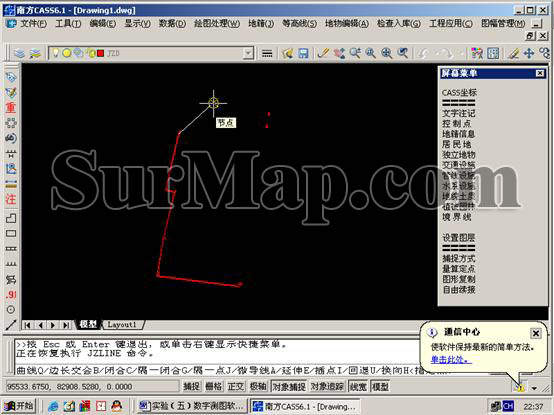Select the circle point tool in left toolbar
Viewport: 554px width, 415px height.
click(11, 310)
